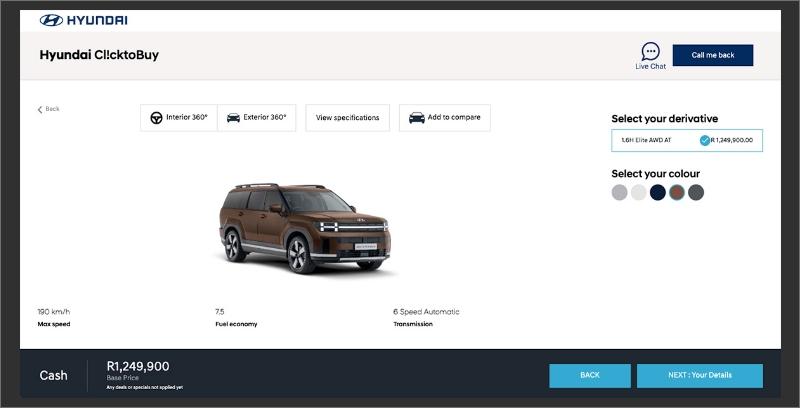800x408 pixels.
Task: Open Interior 360° view
Action: (x=179, y=118)
